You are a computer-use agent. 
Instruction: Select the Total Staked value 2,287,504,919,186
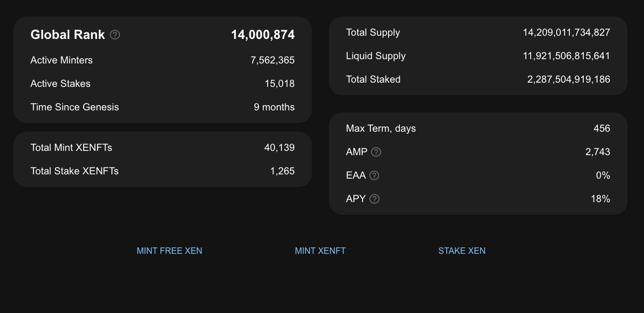coord(569,79)
